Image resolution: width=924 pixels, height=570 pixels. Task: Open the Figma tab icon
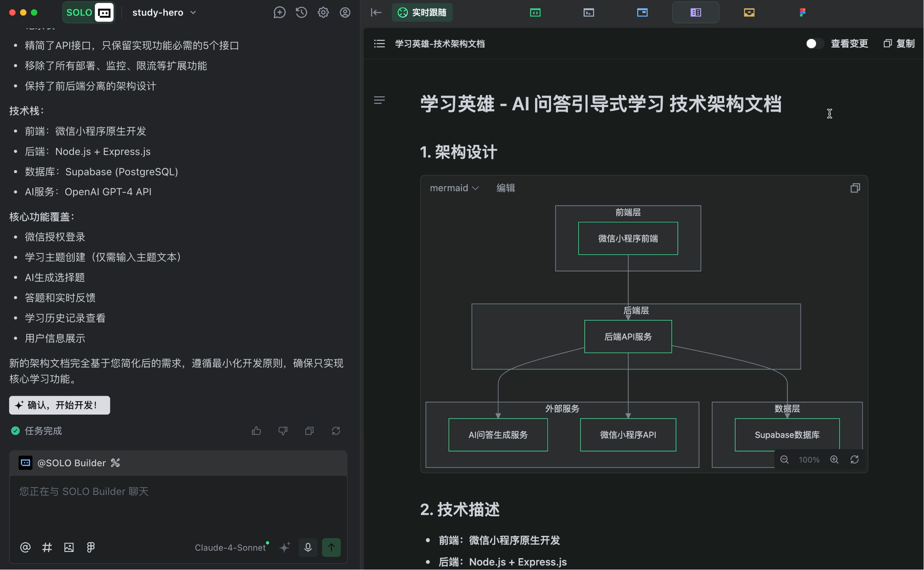803,12
